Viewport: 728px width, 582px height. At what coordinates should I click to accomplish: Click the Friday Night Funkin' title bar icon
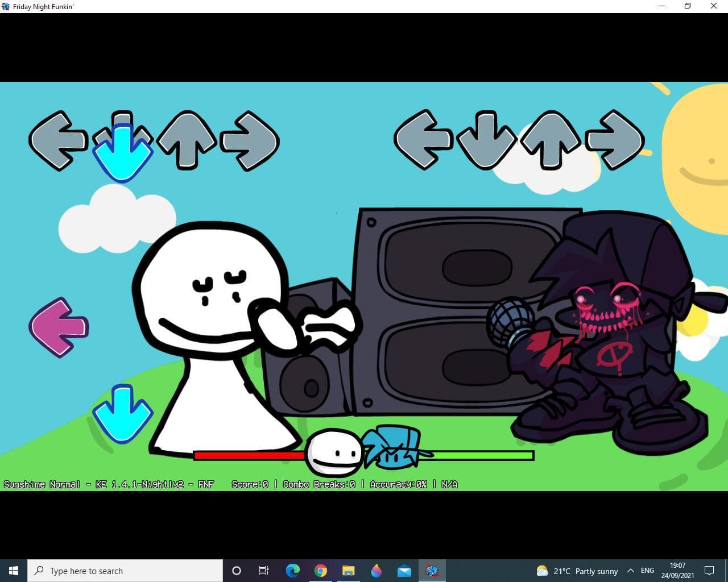click(6, 6)
